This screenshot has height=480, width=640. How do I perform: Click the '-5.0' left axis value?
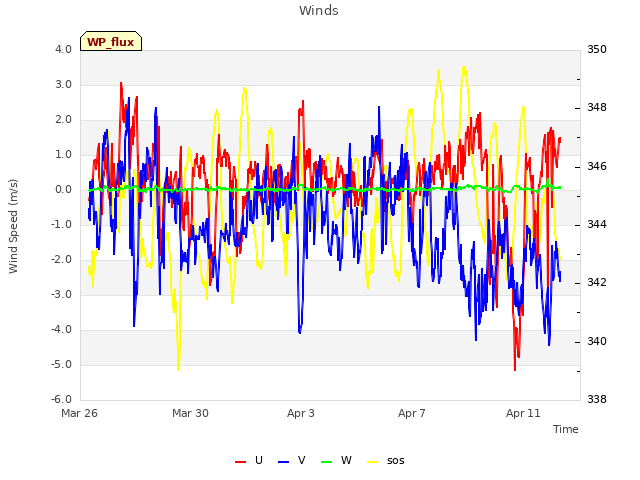click(x=61, y=364)
